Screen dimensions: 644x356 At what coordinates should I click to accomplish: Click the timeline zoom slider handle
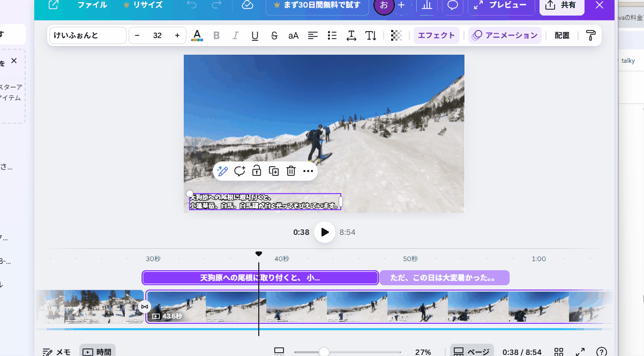point(324,352)
